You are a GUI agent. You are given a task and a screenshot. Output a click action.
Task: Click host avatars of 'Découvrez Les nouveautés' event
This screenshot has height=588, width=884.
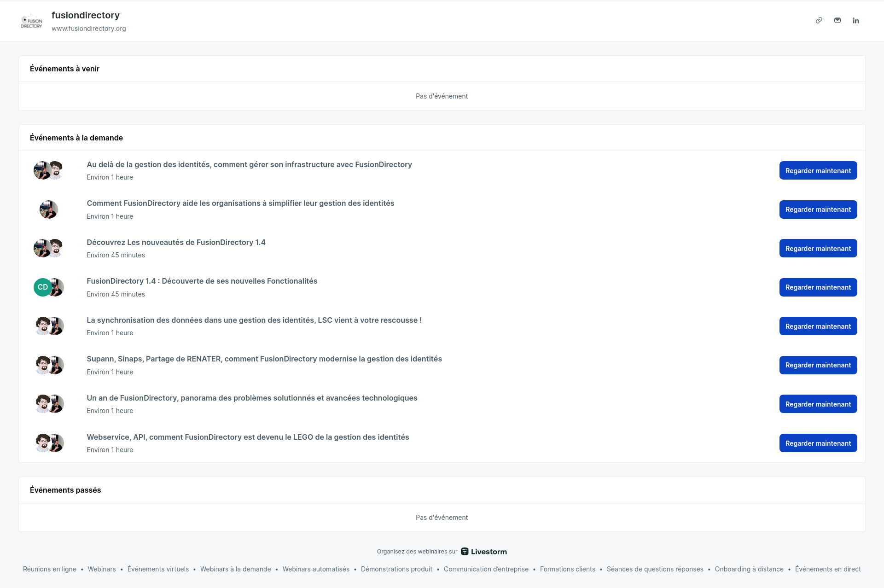click(x=49, y=248)
